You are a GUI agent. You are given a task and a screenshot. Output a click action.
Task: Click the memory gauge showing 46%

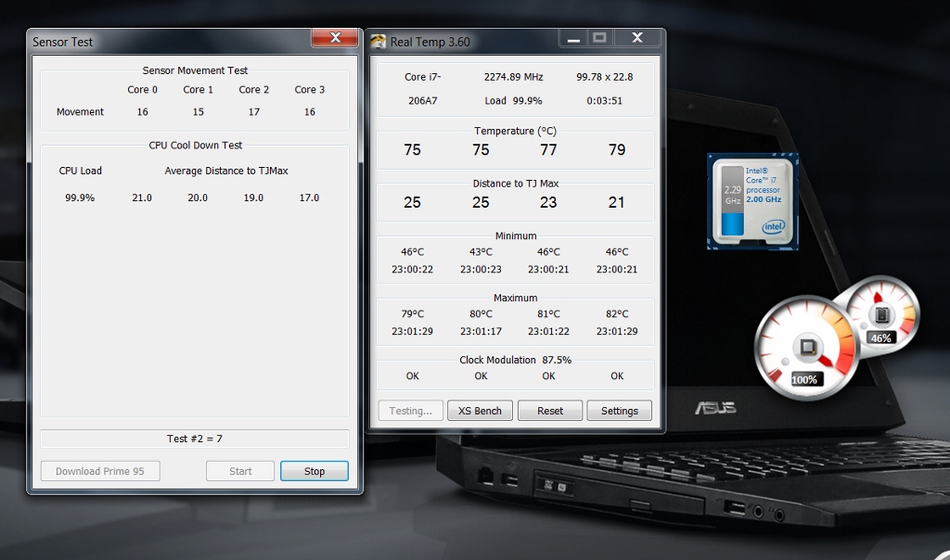881,316
